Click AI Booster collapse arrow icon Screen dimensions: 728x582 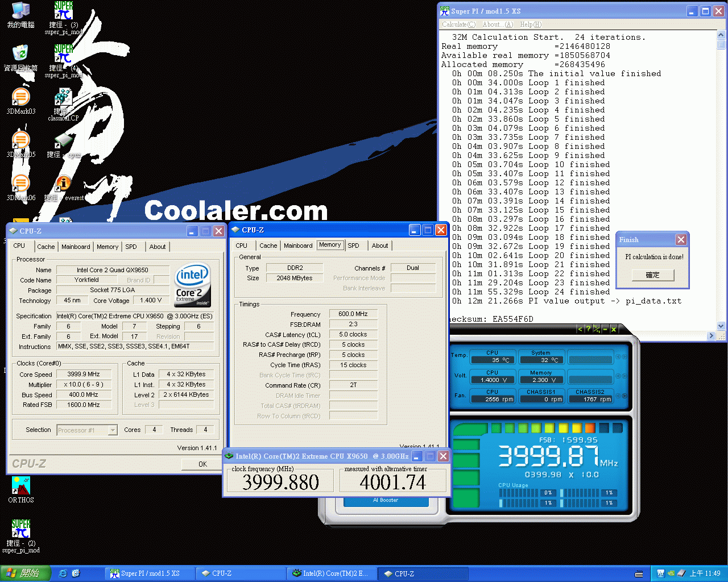[580, 329]
